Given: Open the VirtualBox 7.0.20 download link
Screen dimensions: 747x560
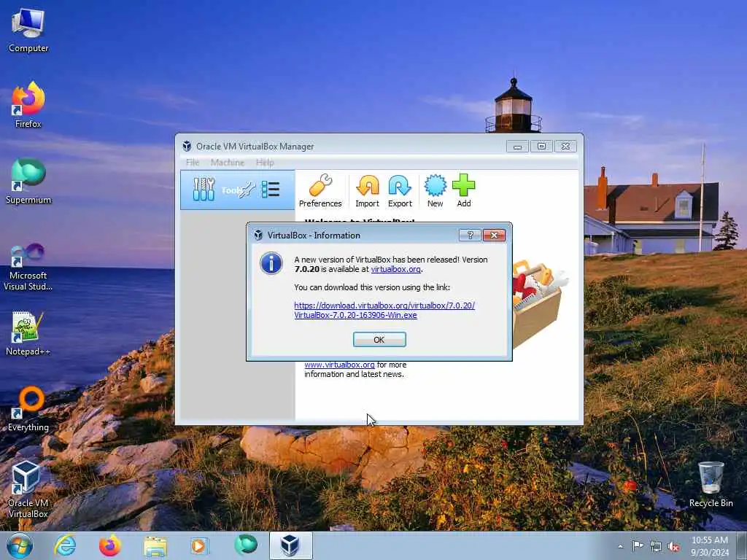Looking at the screenshot, I should pos(384,310).
